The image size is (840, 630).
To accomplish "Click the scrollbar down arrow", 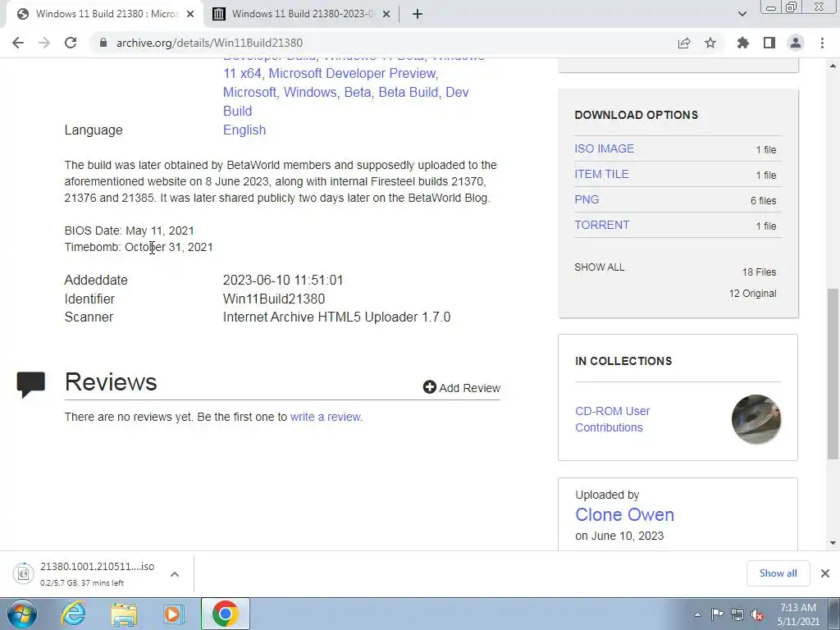I will tap(833, 543).
